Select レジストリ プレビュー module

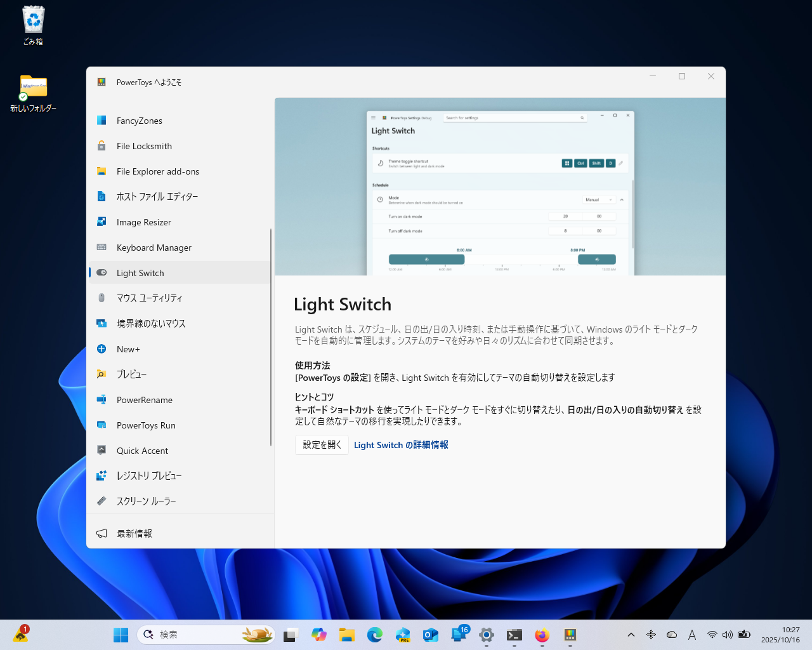point(149,475)
